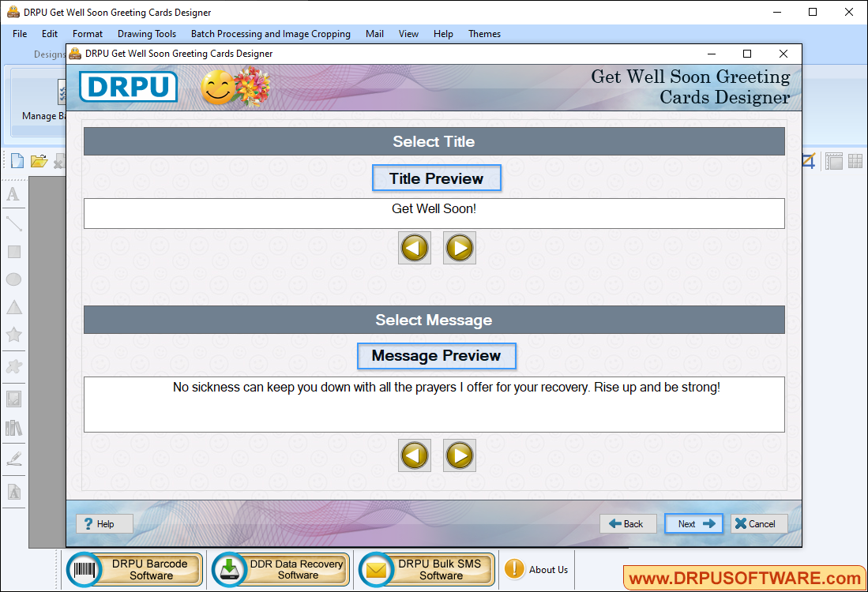Open the DRPU Barcode Software link

[x=134, y=569]
